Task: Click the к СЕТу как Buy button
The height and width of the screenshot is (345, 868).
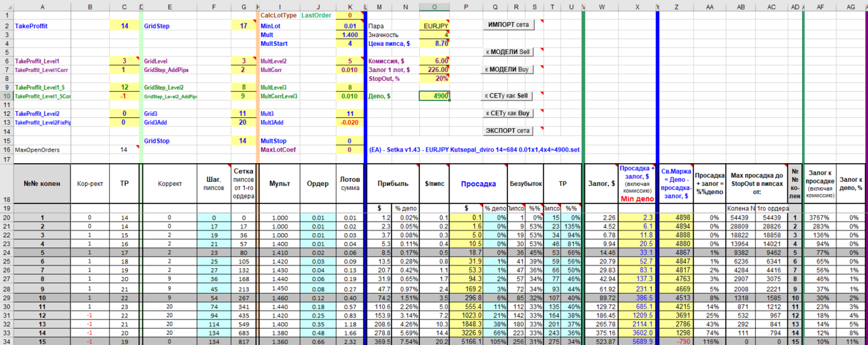Action: (509, 113)
